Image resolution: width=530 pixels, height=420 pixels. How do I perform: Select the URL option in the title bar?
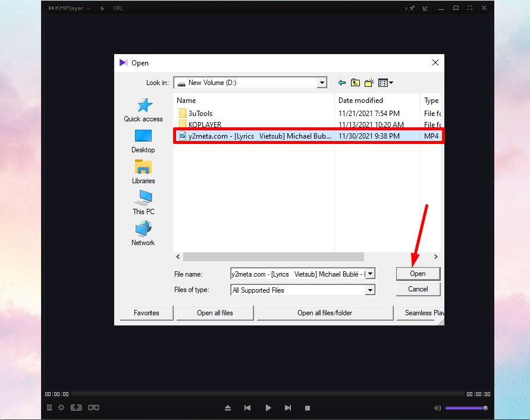pos(118,8)
